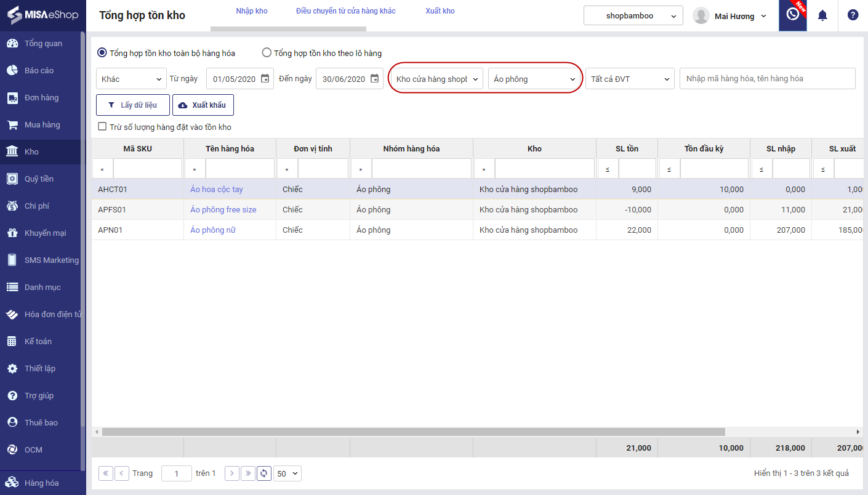Image resolution: width=868 pixels, height=495 pixels.
Task: Open calendar picker for Từ ngày
Action: pyautogui.click(x=265, y=79)
